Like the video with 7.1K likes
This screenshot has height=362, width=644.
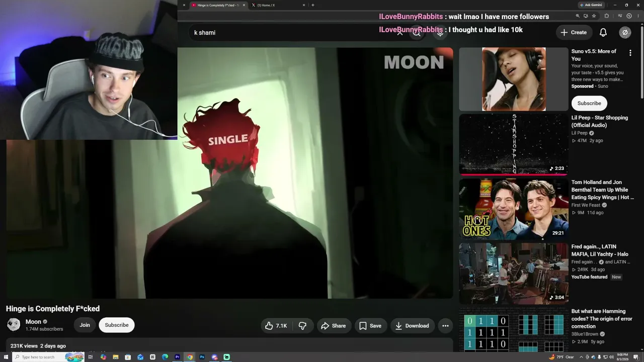click(x=276, y=326)
